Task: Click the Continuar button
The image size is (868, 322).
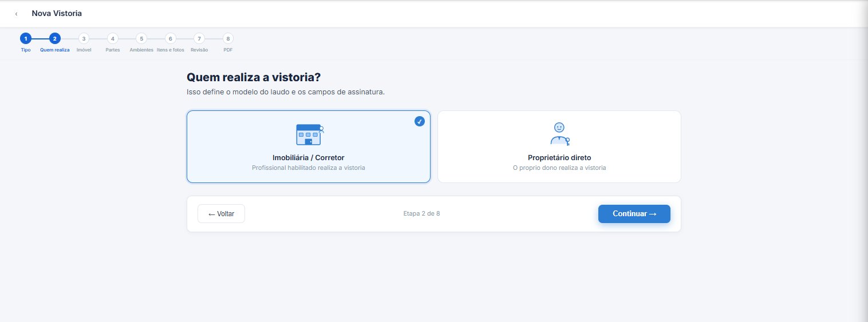Action: tap(634, 214)
